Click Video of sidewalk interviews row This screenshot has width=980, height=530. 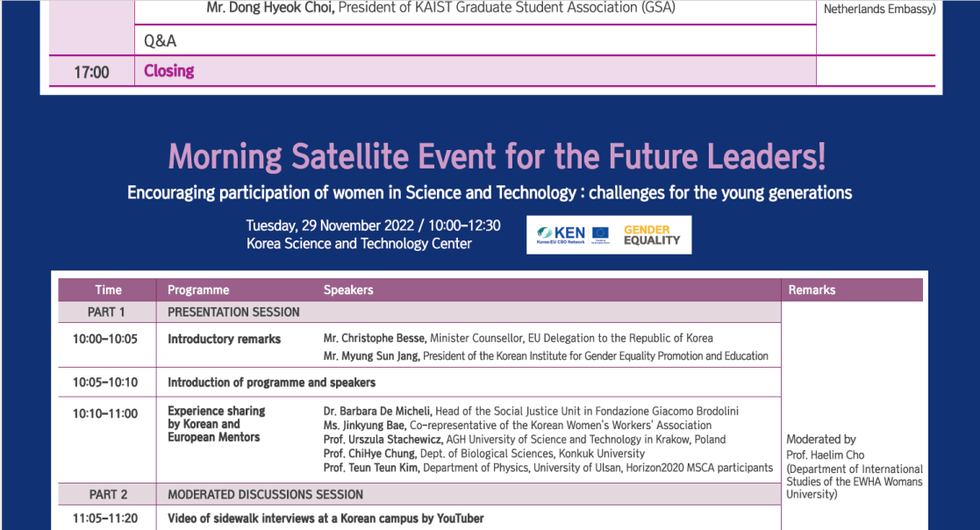coord(325,518)
